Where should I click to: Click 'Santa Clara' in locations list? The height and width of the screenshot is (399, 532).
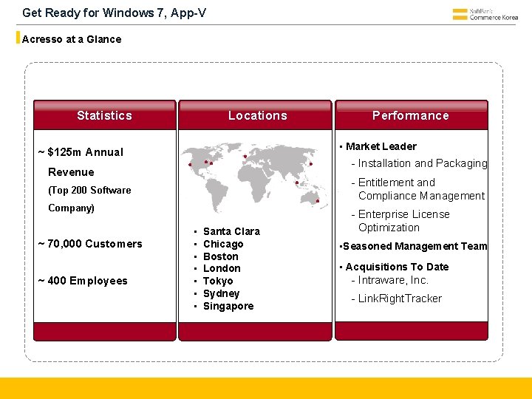tap(231, 231)
